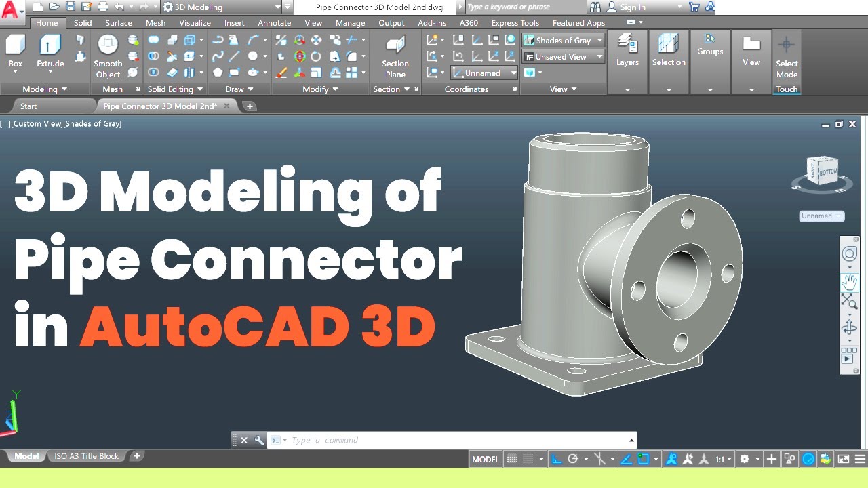Open the Smooth Object mesh tool
The image size is (868, 488).
coord(108,56)
